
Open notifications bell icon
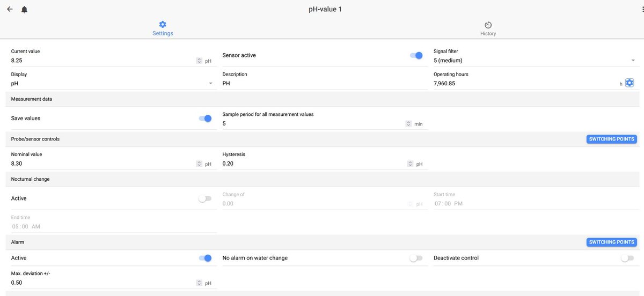coord(24,10)
